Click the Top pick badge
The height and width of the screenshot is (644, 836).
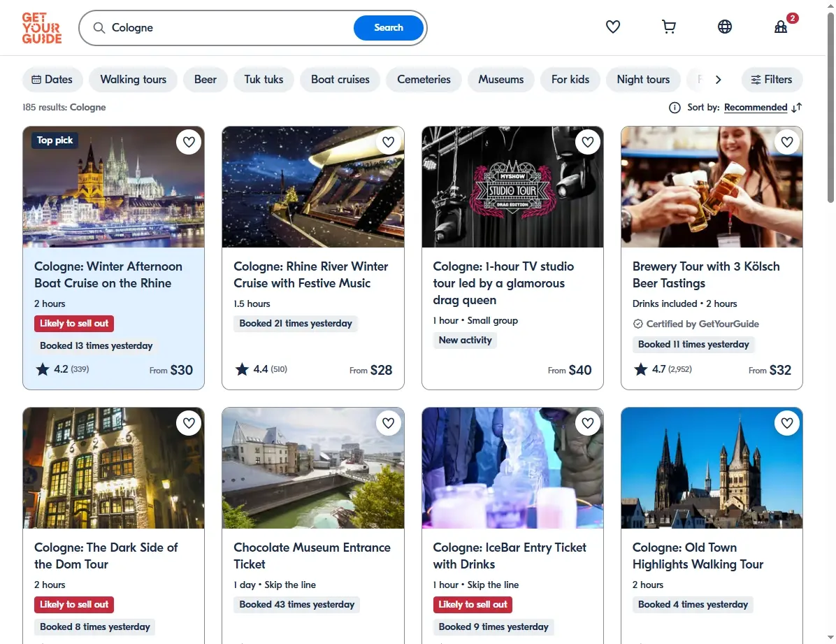click(x=55, y=141)
